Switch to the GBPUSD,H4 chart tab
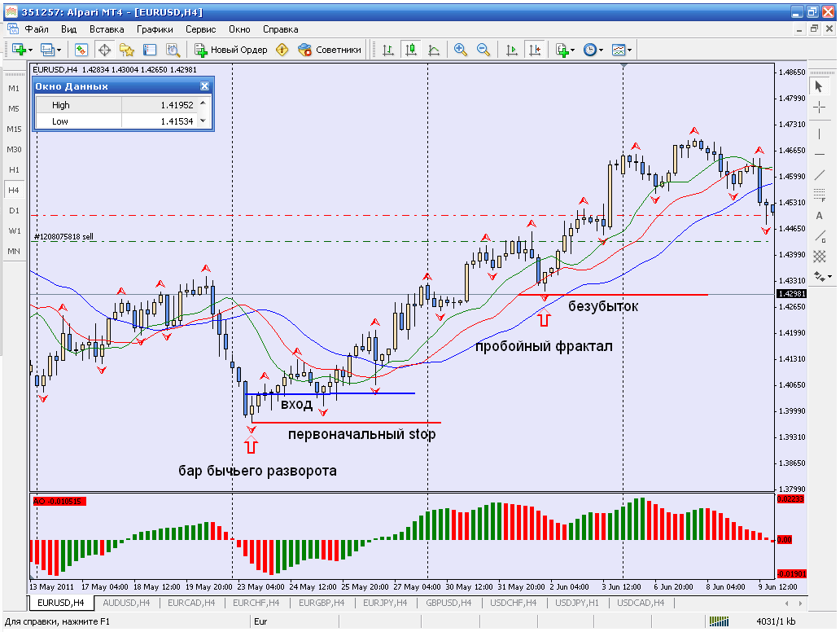Viewport: 840px width, 632px height. tap(448, 603)
